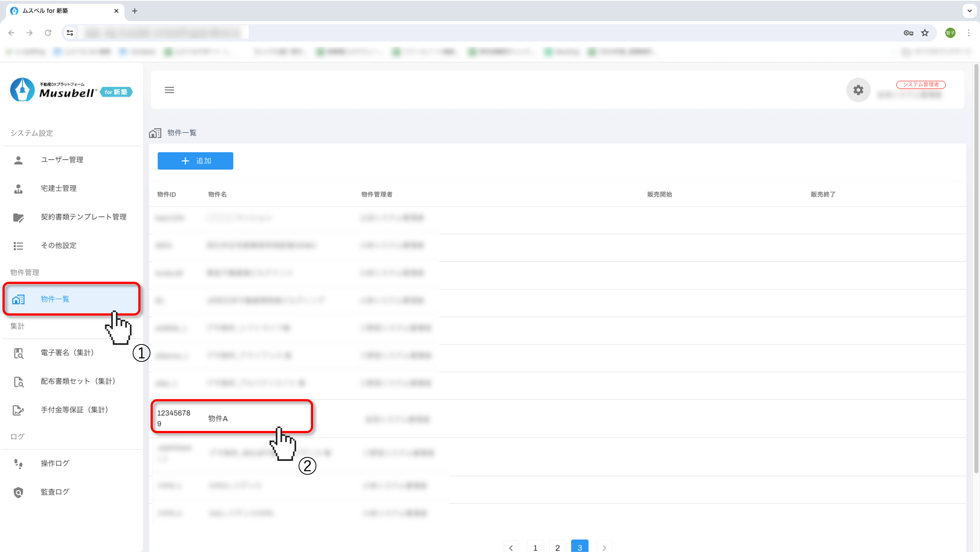Open the 監査ログ shield icon
The width and height of the screenshot is (980, 552).
click(x=18, y=492)
